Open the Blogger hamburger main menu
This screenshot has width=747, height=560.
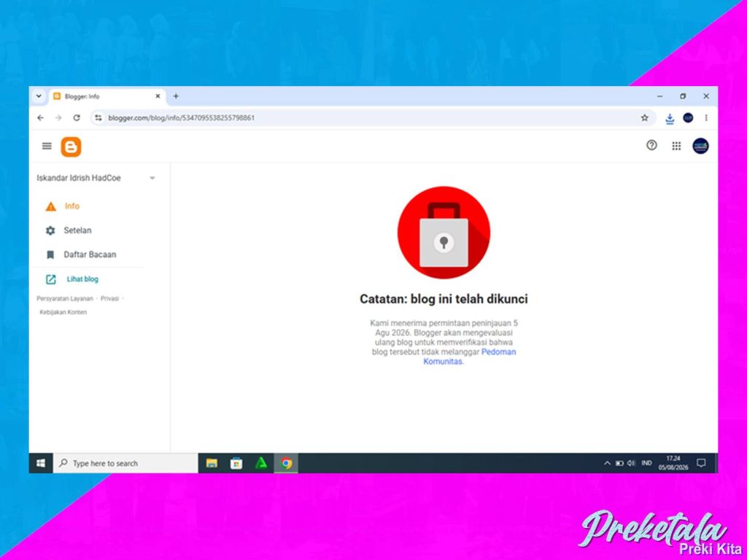[47, 146]
